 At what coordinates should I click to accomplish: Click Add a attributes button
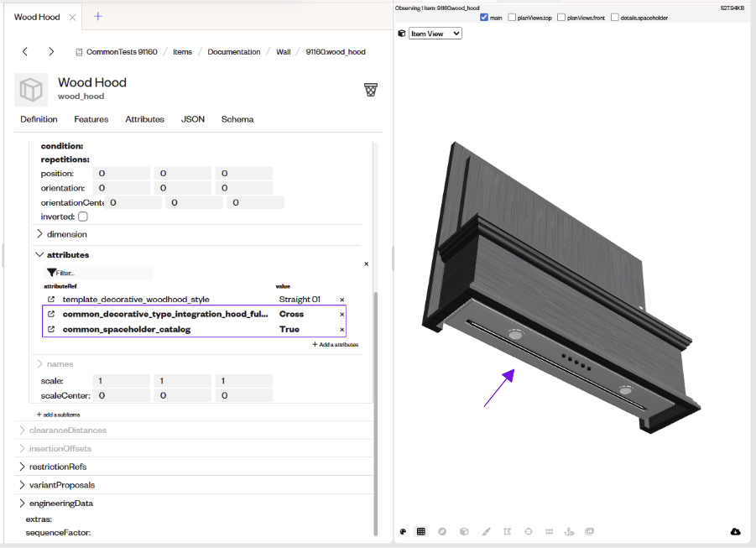point(336,344)
